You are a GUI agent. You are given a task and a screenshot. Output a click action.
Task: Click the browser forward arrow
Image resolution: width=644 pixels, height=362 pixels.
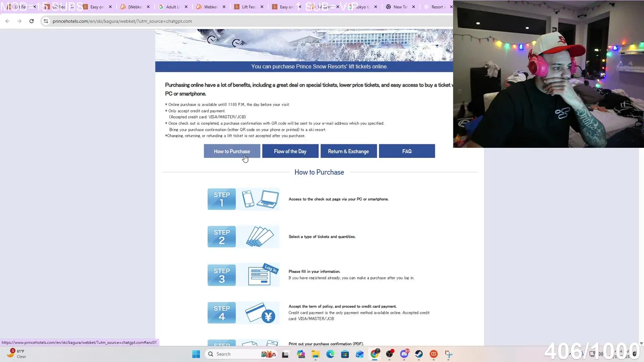(20, 21)
